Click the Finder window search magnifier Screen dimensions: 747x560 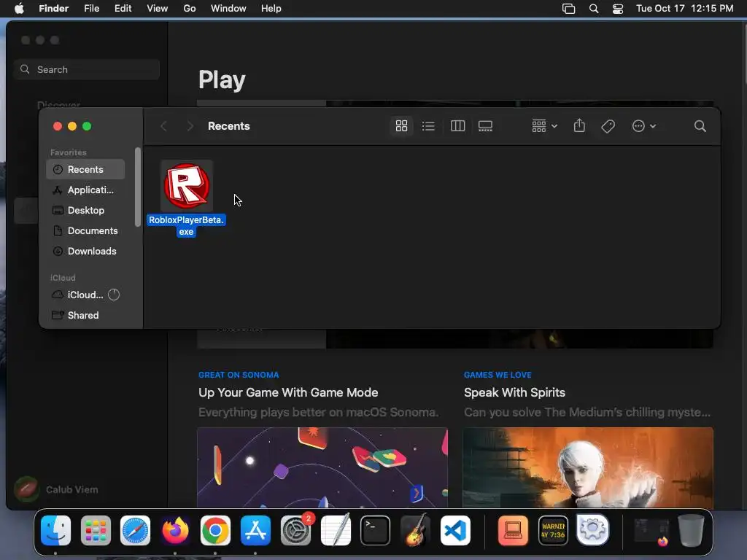click(x=700, y=125)
